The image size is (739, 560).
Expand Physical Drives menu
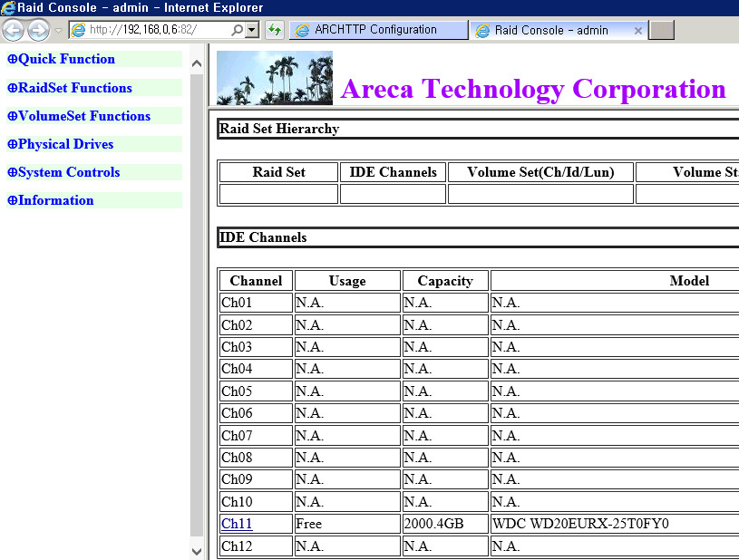[61, 144]
